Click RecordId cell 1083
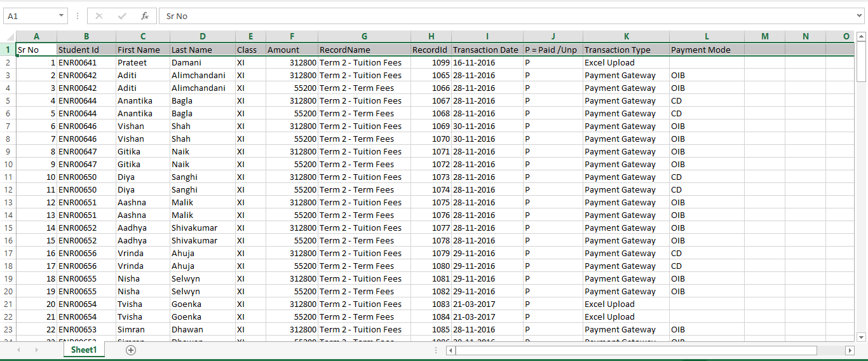Screen dimensions: 868x361 tap(431, 304)
